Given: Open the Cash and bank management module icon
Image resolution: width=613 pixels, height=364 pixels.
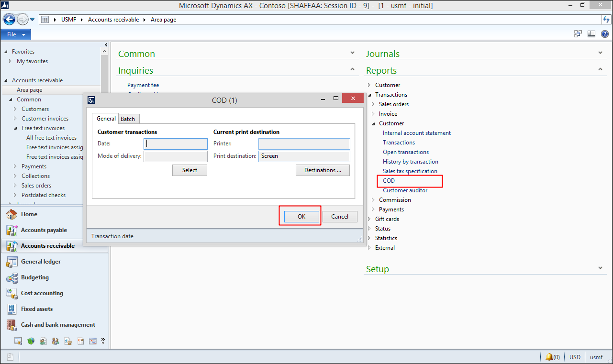Looking at the screenshot, I should tap(11, 325).
